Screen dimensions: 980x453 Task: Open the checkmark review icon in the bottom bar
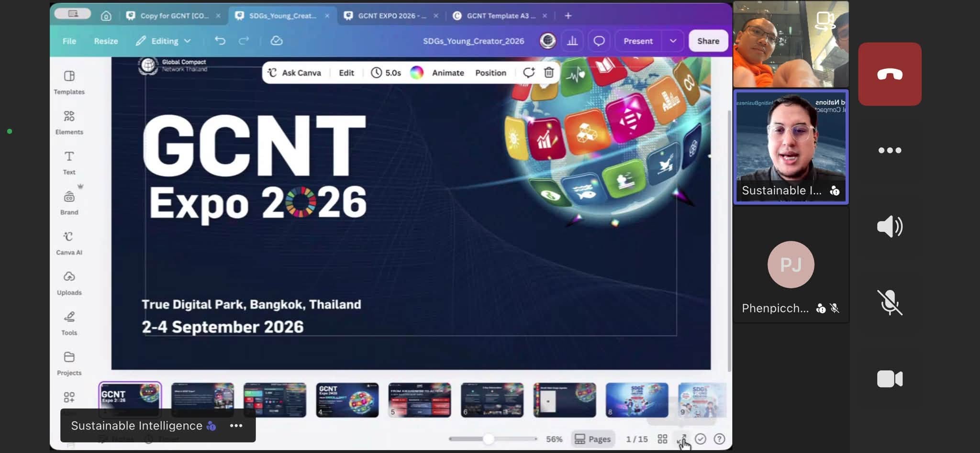[701, 439]
